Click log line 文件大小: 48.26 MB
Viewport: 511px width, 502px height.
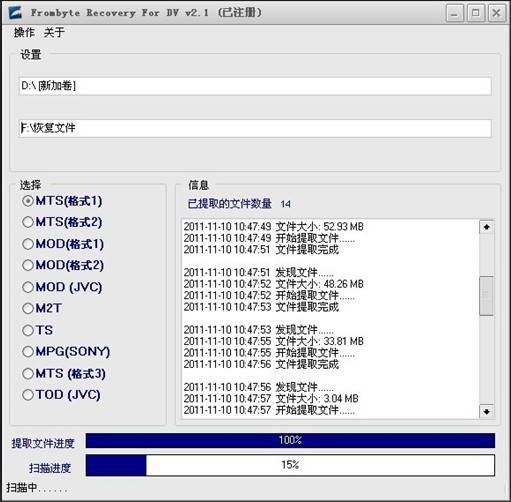[x=274, y=284]
